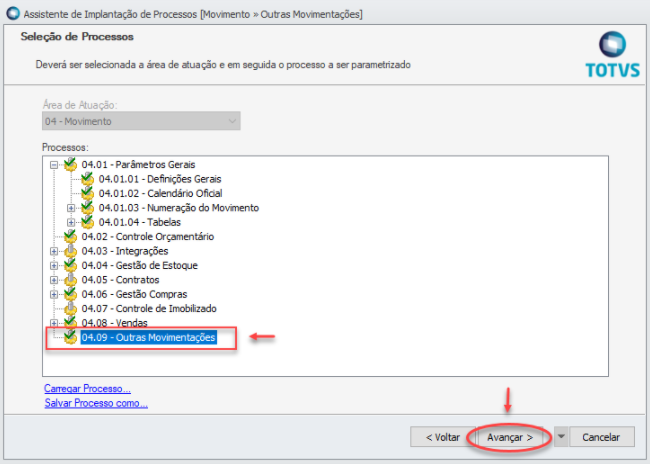The height and width of the screenshot is (464, 650).
Task: Collapse the 04.01 Parâmetros Gerais node
Action: pyautogui.click(x=54, y=165)
